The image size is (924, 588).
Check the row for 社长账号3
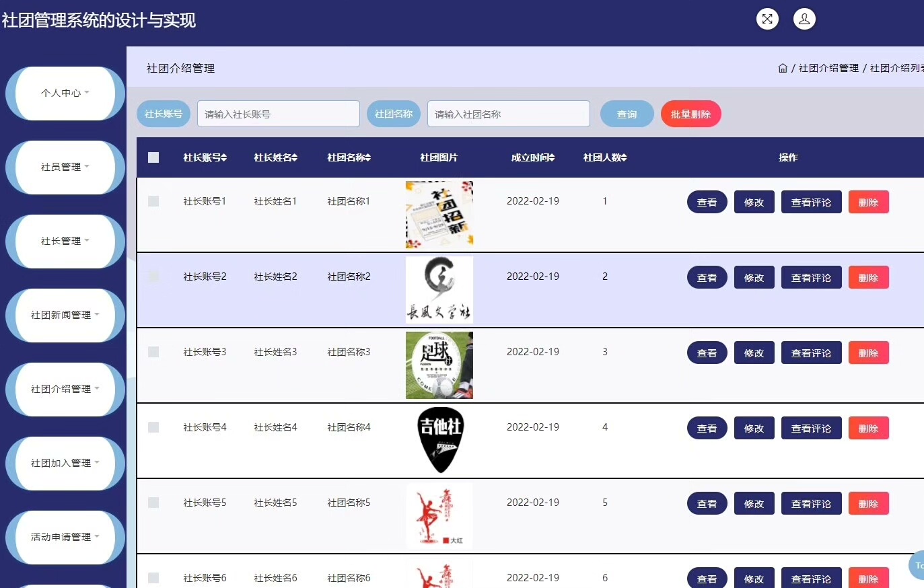153,352
